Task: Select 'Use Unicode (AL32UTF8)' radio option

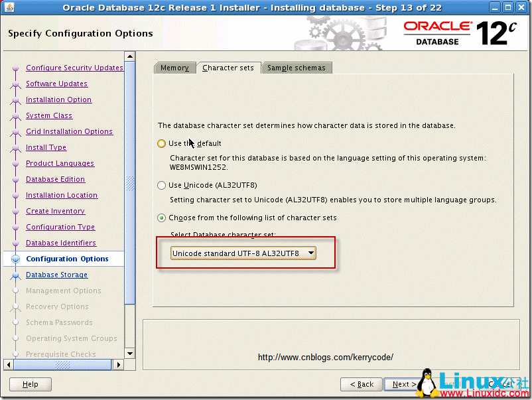Action: [x=161, y=185]
